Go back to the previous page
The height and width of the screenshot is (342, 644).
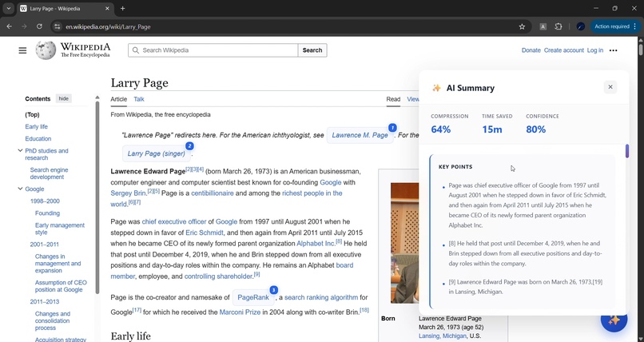coord(10,26)
